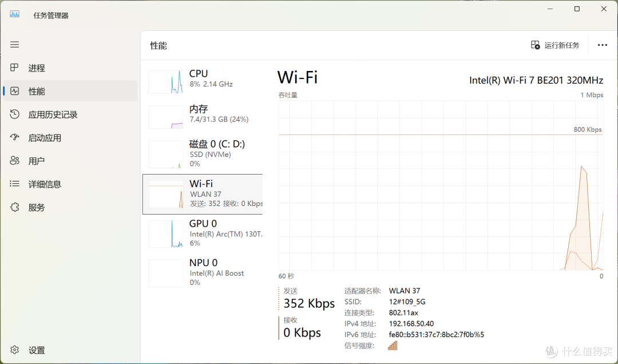The height and width of the screenshot is (364, 618).
Task: Close the Task Manager window
Action: point(604,9)
